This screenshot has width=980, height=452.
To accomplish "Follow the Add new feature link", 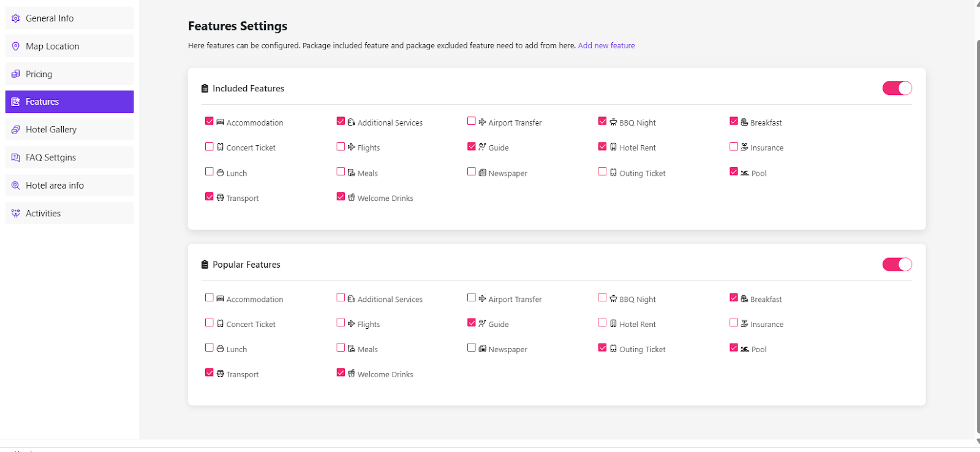I will pyautogui.click(x=606, y=45).
